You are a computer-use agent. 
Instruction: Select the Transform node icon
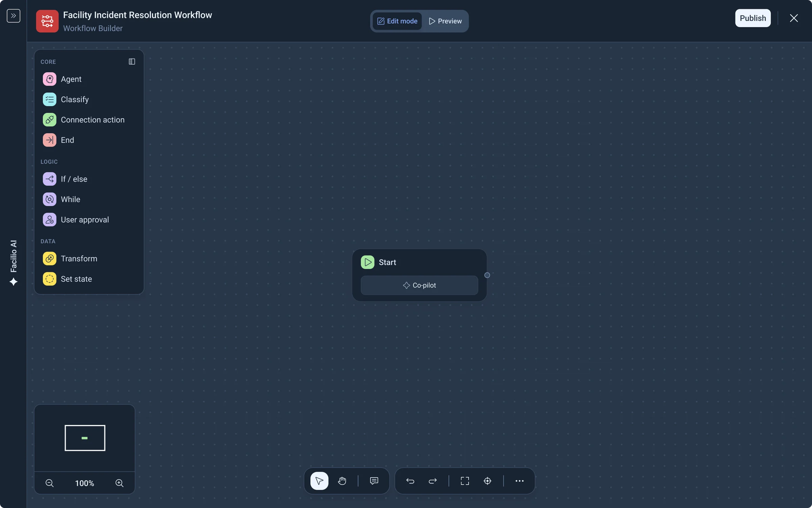pos(50,259)
